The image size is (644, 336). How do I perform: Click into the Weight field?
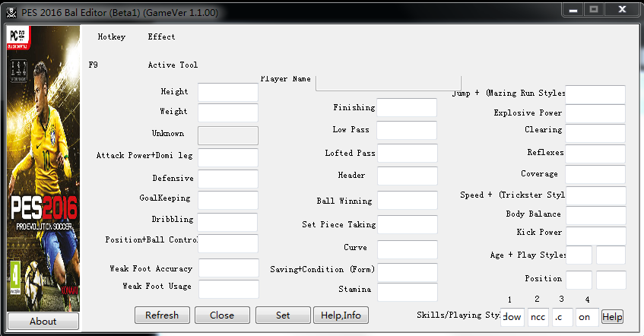228,113
